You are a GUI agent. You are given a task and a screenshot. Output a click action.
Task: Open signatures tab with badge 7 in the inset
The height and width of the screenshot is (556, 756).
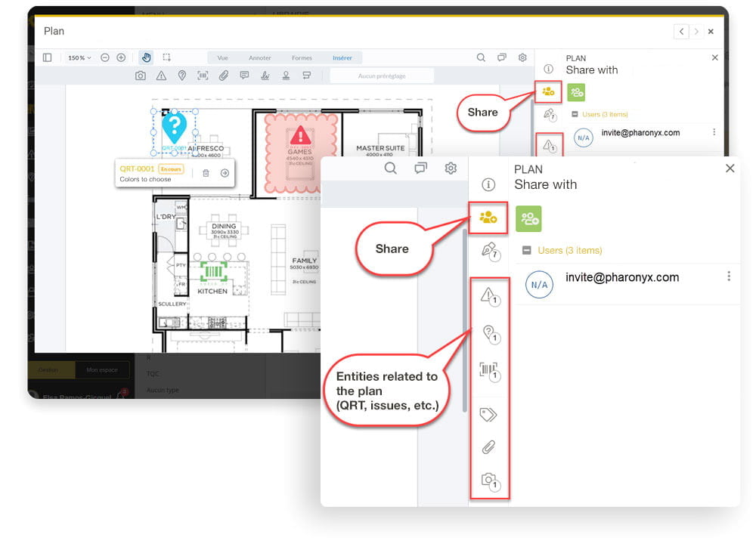[490, 251]
